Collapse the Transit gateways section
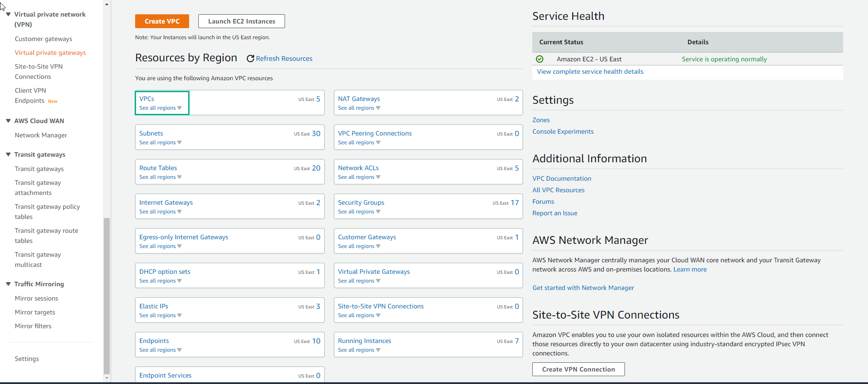This screenshot has height=384, width=868. [8, 154]
